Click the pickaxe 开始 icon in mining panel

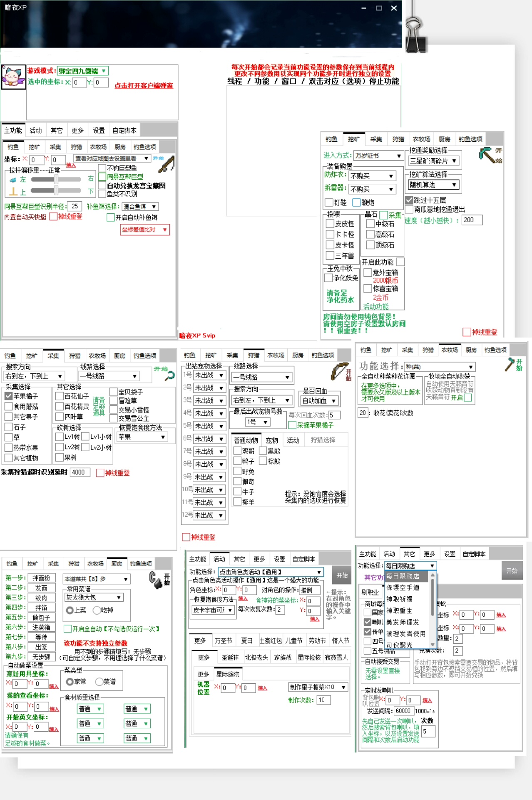point(490,155)
